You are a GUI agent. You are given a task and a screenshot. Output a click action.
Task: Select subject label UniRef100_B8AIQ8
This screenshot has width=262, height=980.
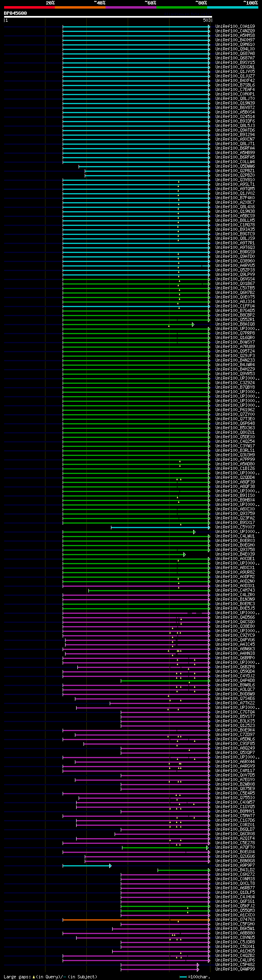pyautogui.click(x=235, y=324)
